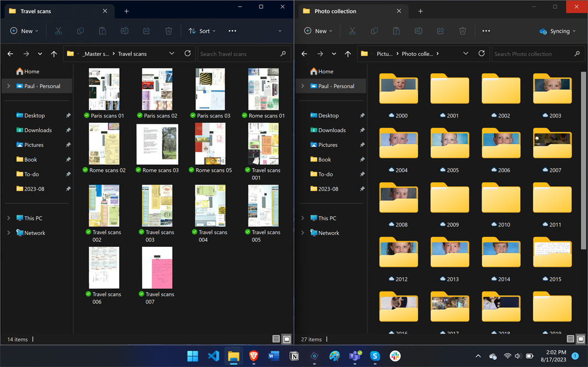The width and height of the screenshot is (588, 367).
Task: Switch Travel scans to details view
Action: pyautogui.click(x=276, y=339)
